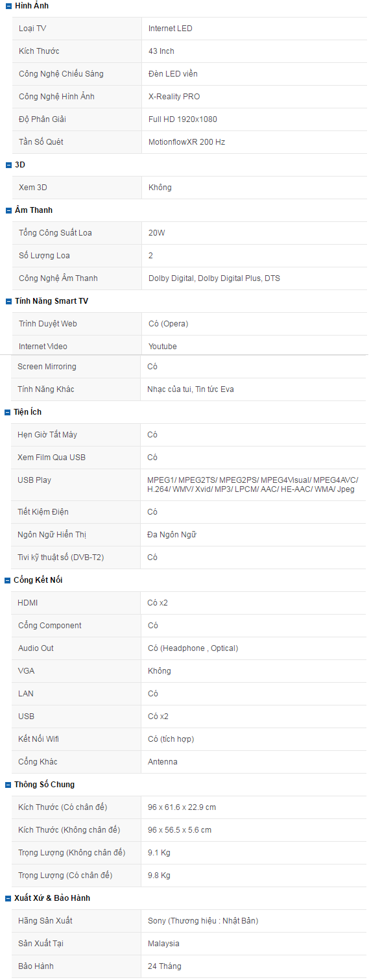Click the Công Nghệ Âm Thanh label
This screenshot has width=369, height=980.
[58, 278]
